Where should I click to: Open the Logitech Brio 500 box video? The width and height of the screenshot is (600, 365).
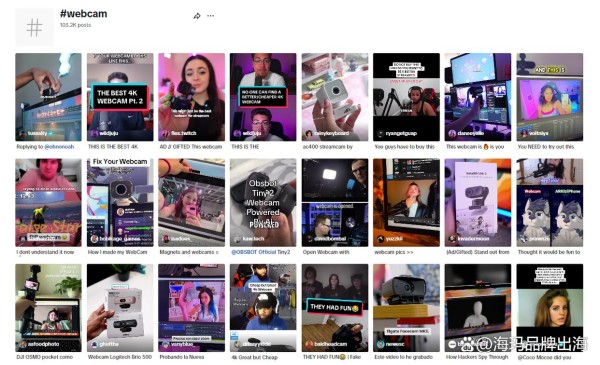click(x=120, y=308)
